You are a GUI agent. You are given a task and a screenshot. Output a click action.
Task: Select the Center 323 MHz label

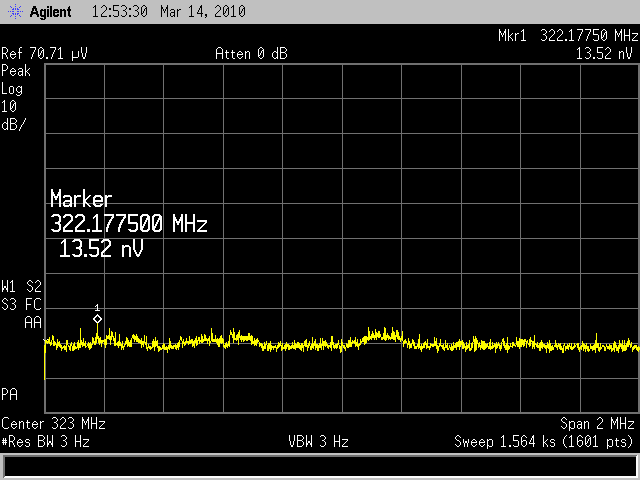pyautogui.click(x=53, y=423)
